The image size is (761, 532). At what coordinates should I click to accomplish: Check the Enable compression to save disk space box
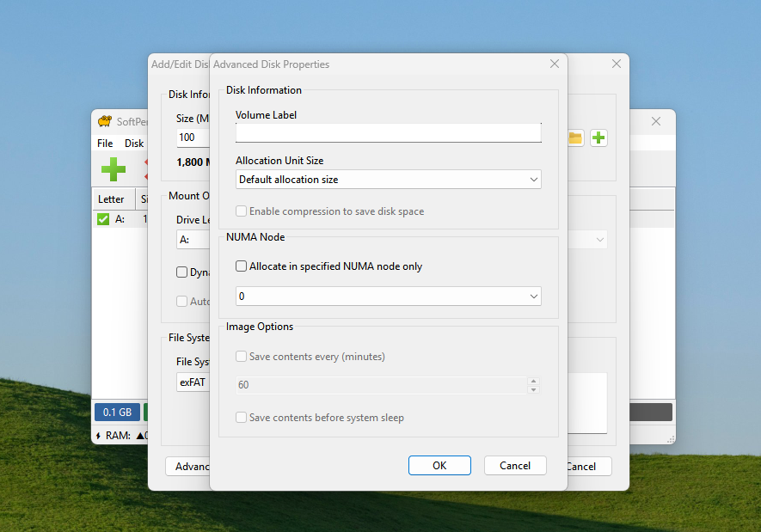tap(242, 211)
